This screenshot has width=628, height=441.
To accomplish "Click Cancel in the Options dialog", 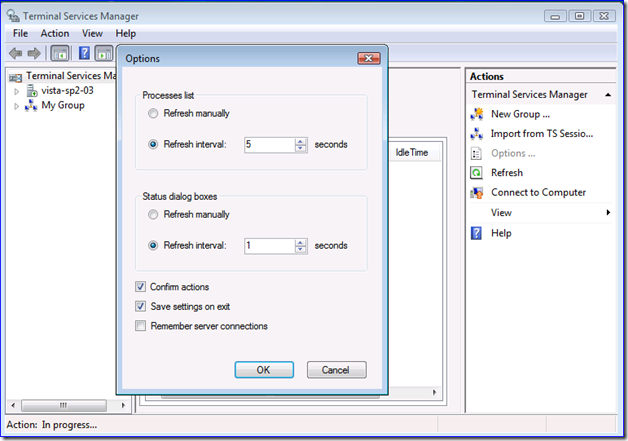I will [336, 370].
